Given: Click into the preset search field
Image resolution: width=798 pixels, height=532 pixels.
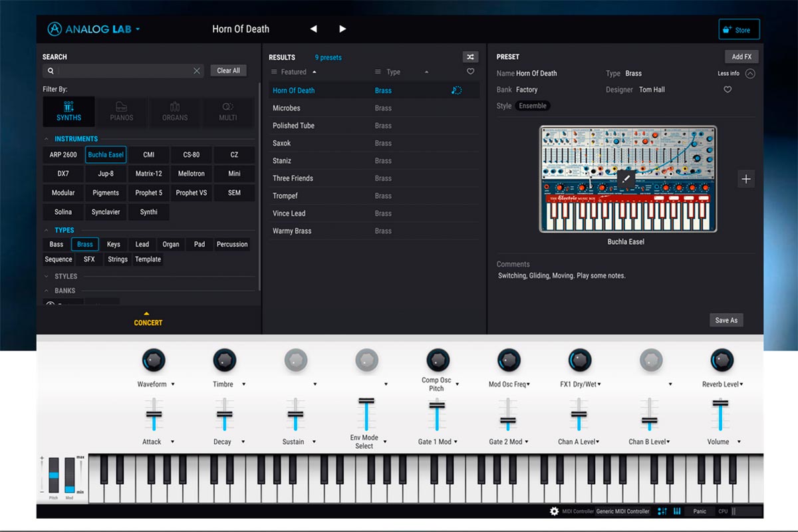Looking at the screenshot, I should point(125,70).
